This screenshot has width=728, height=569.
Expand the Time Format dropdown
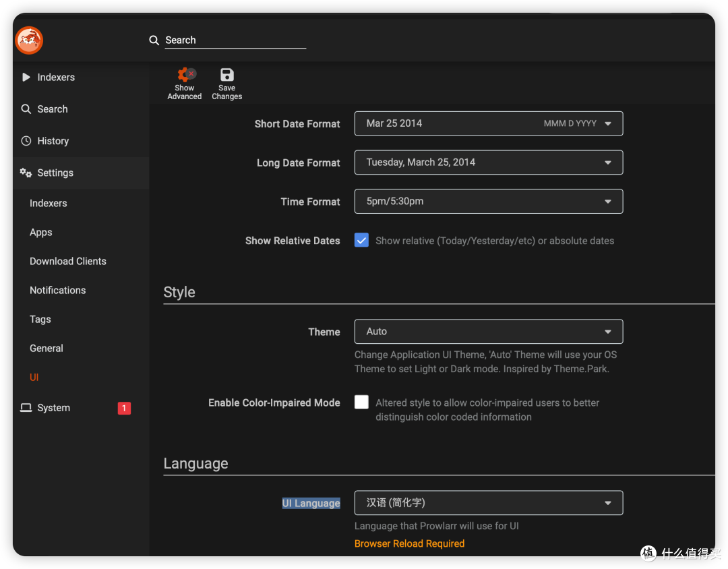[x=489, y=202]
